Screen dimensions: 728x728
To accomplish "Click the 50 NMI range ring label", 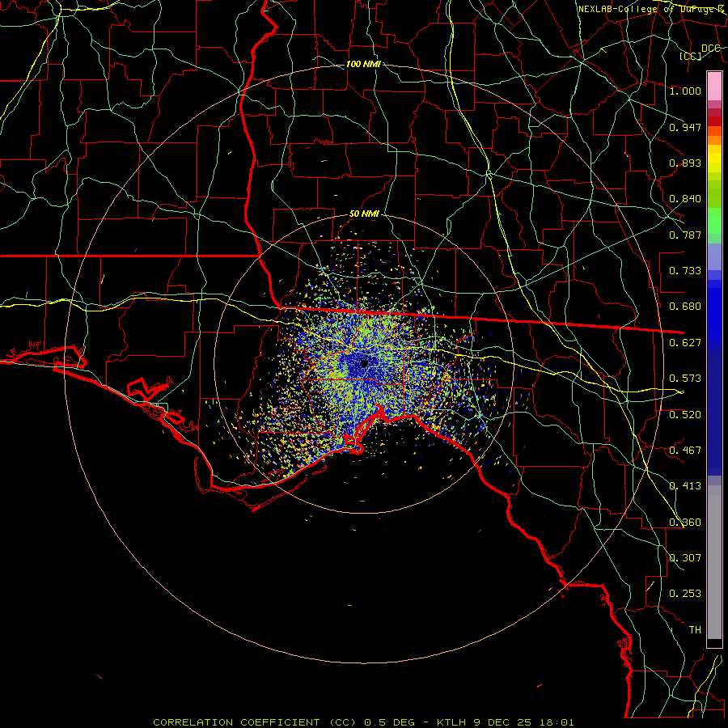I will (364, 214).
